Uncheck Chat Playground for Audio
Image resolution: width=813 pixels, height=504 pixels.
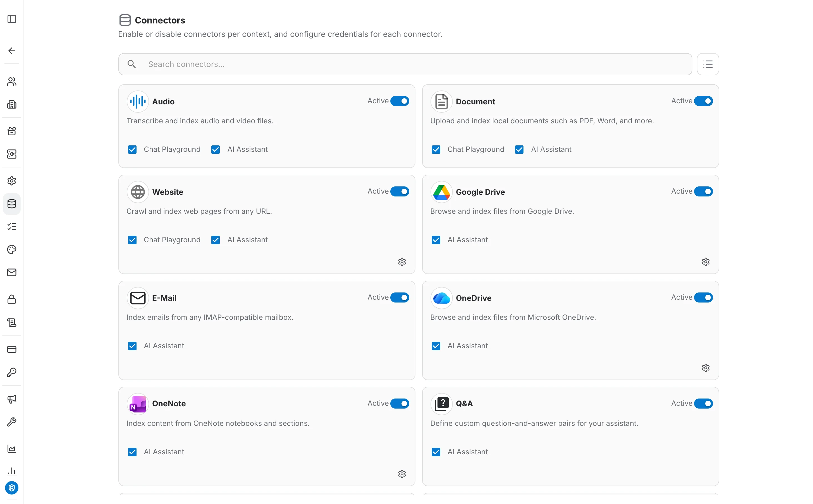coord(132,149)
